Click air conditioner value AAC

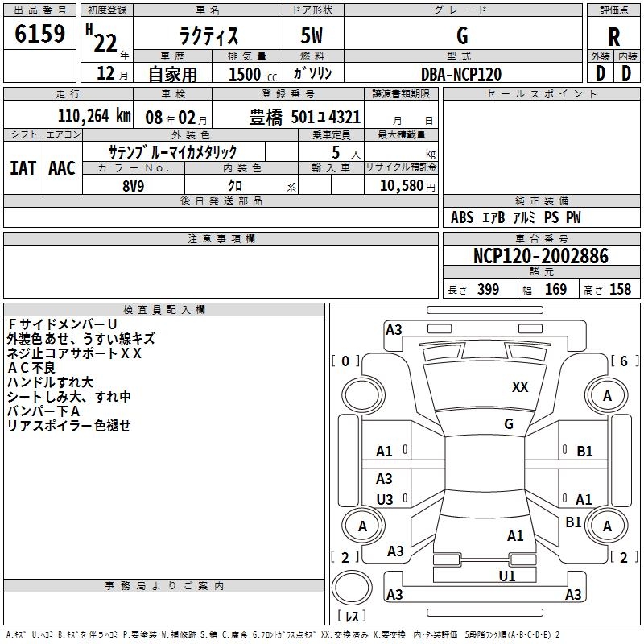point(62,168)
